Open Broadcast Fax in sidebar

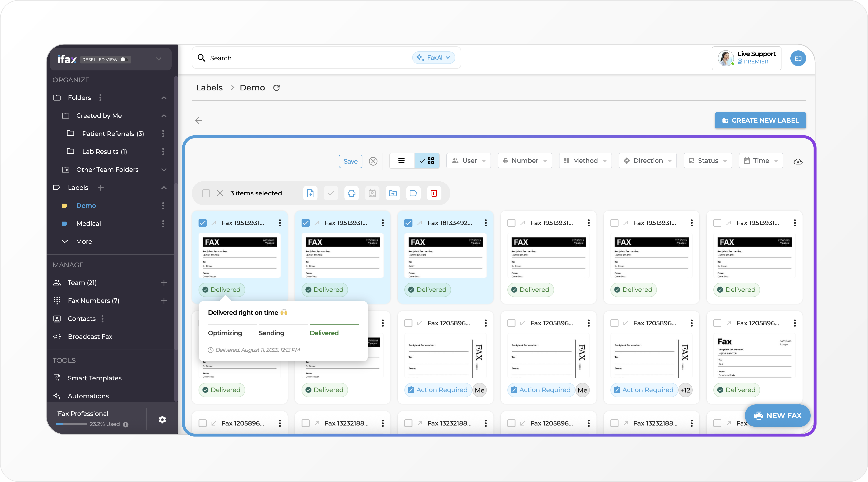tap(90, 336)
